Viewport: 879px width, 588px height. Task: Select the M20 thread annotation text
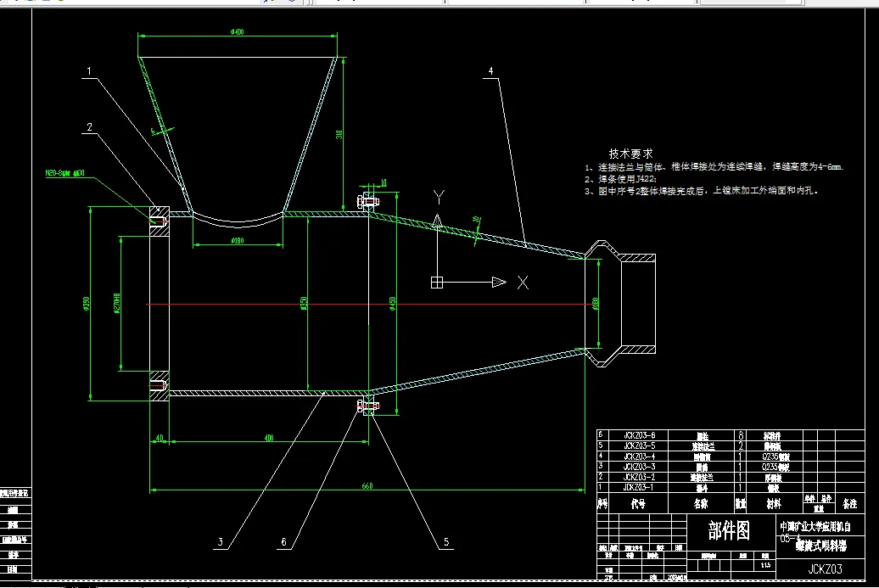pos(65,173)
